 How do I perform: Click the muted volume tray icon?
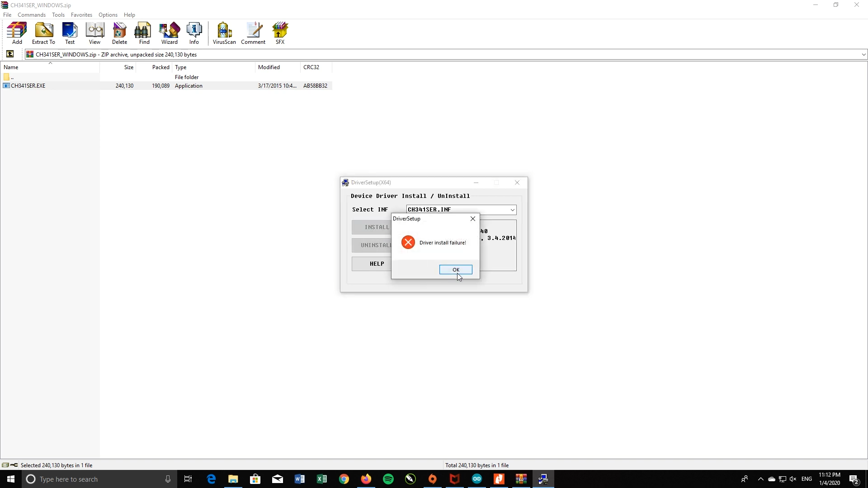point(793,479)
